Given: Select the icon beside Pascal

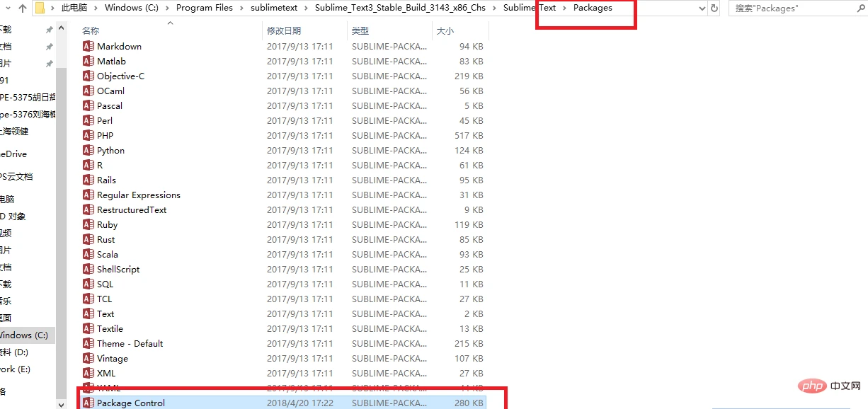Looking at the screenshot, I should pyautogui.click(x=88, y=105).
